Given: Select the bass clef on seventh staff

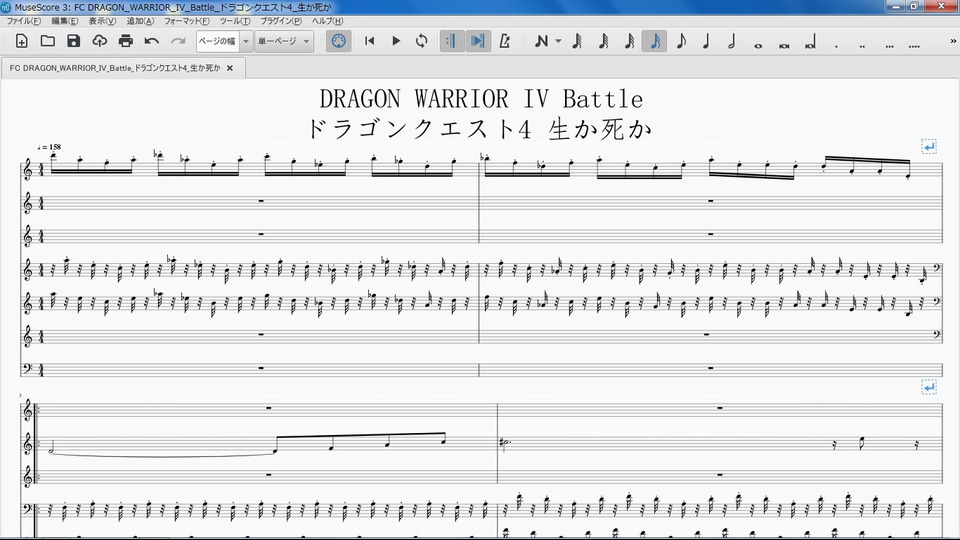Looking at the screenshot, I should pos(27,369).
